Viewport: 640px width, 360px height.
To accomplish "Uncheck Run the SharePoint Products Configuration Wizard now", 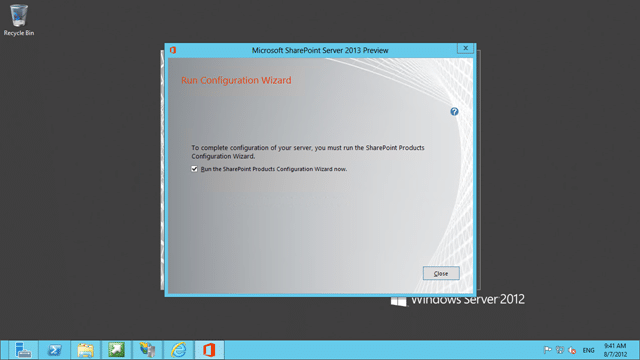I will click(x=194, y=169).
